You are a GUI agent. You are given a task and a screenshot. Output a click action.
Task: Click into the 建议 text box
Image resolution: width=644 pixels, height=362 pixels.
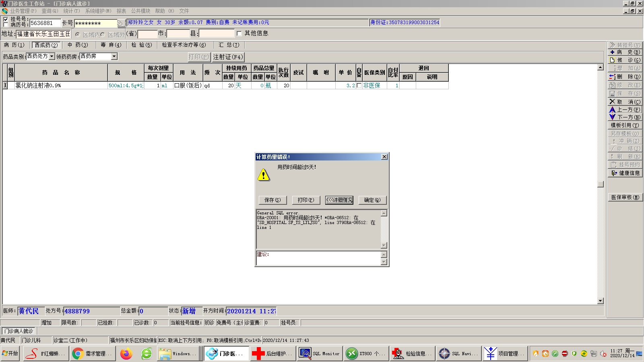click(318, 258)
